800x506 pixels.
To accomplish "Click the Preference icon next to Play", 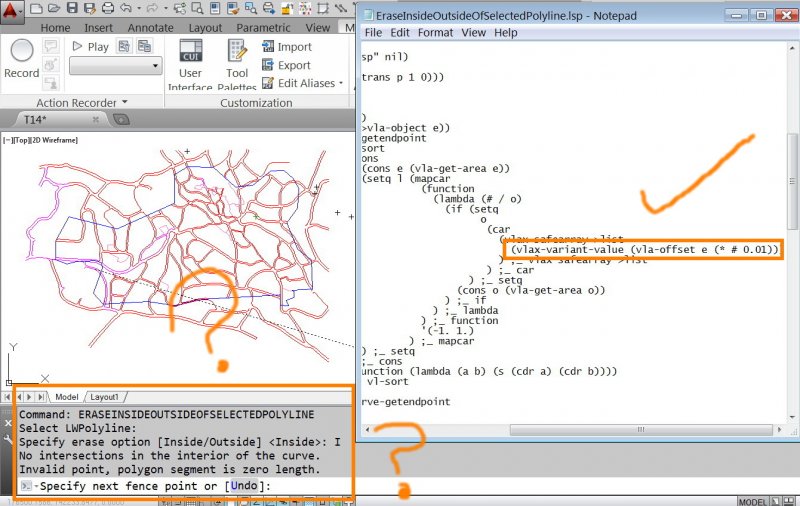I will pos(124,46).
